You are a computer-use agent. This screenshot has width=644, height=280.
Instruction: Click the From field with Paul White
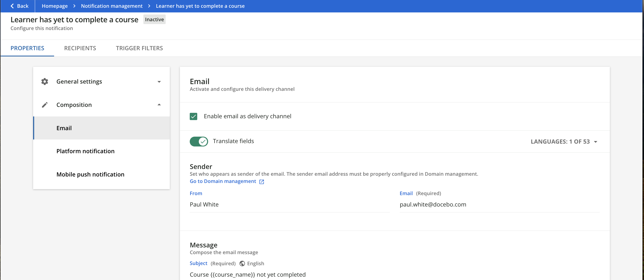pos(290,204)
